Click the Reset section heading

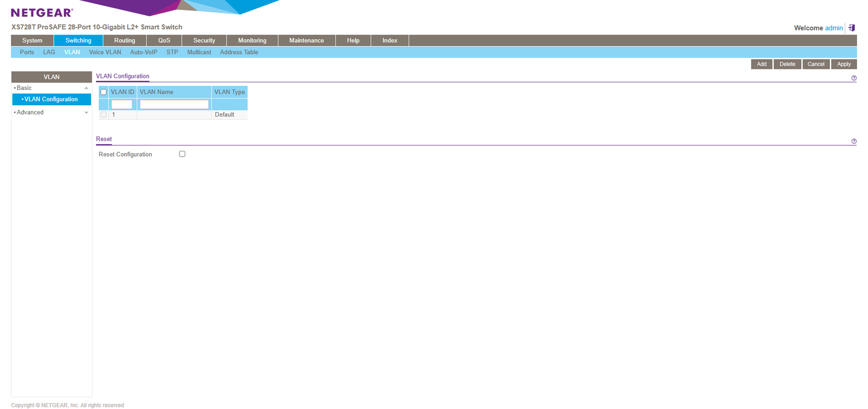104,139
